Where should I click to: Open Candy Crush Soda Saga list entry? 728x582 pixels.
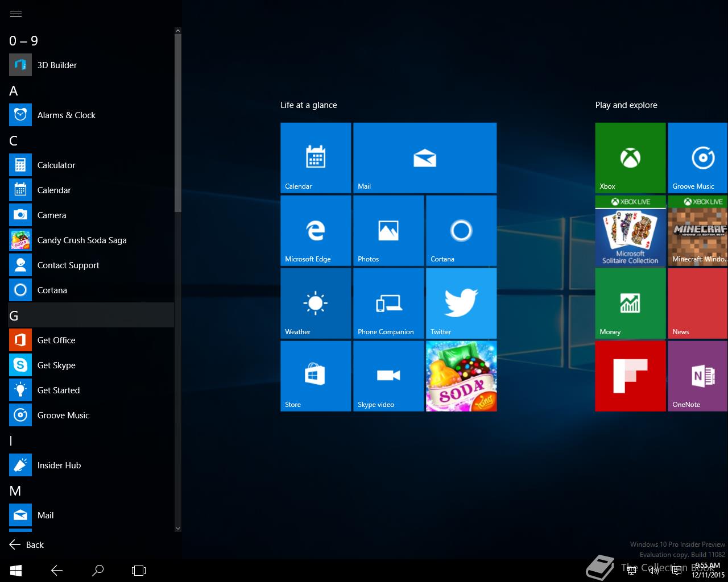[x=91, y=240]
